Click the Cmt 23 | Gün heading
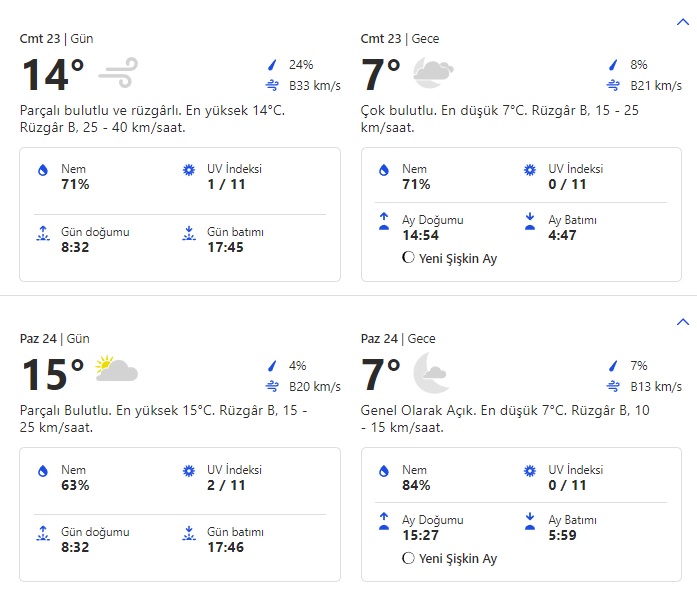This screenshot has height=593, width=697. (x=54, y=39)
